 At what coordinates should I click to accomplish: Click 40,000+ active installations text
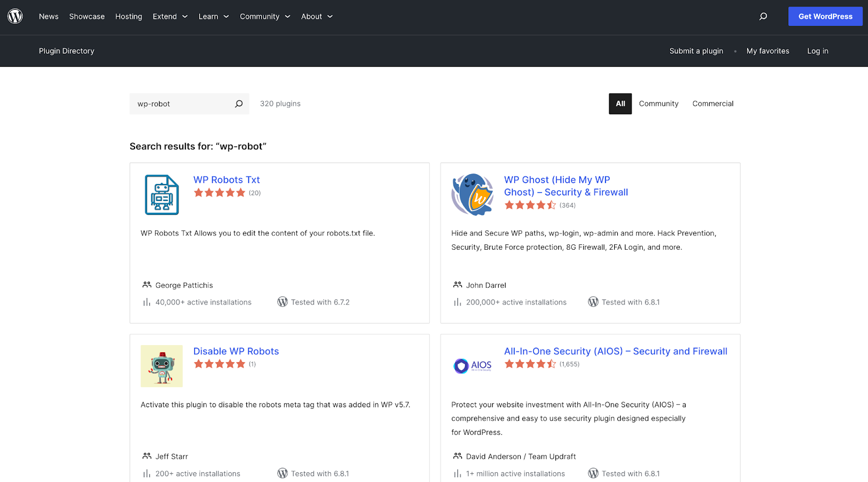click(203, 302)
